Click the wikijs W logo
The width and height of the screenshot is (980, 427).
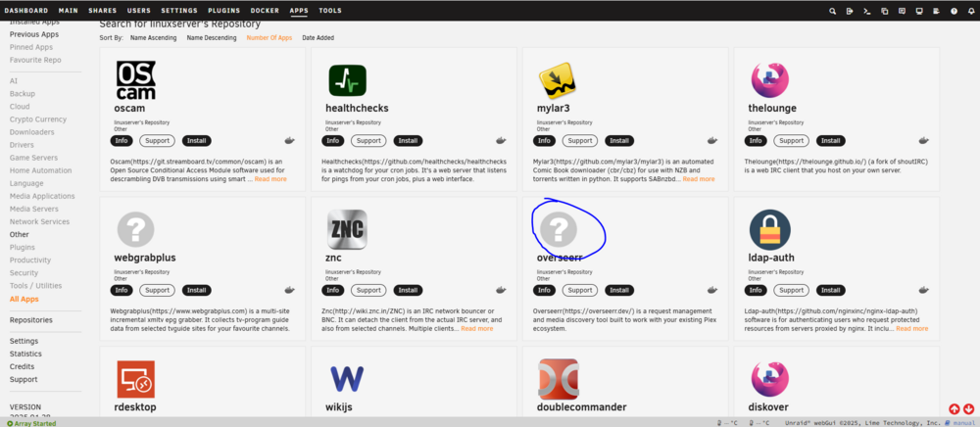(x=348, y=379)
